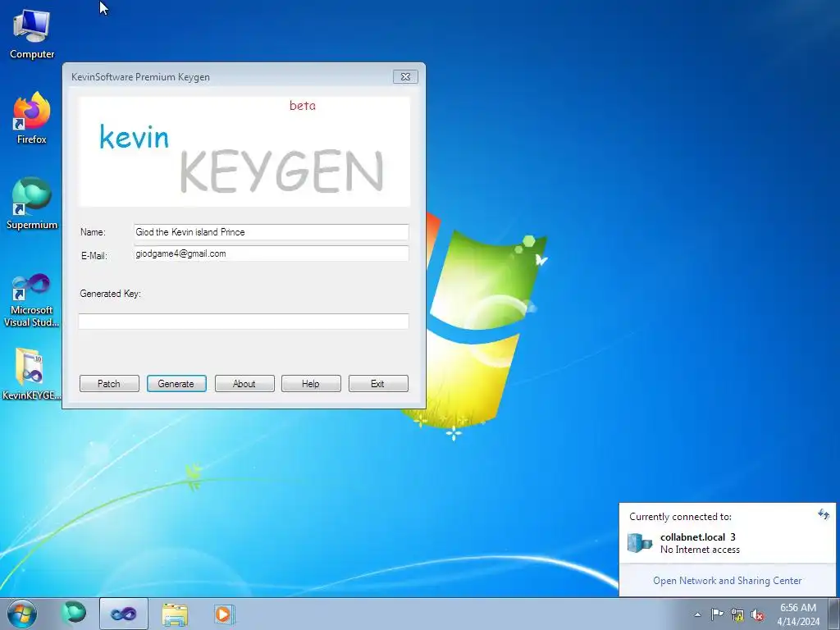Open the Supermium desktop shortcut

click(x=32, y=203)
